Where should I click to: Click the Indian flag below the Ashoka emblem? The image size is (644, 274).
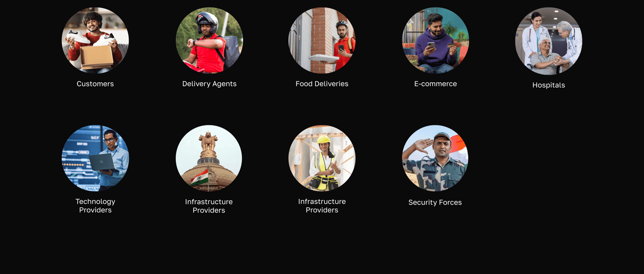[x=199, y=177]
